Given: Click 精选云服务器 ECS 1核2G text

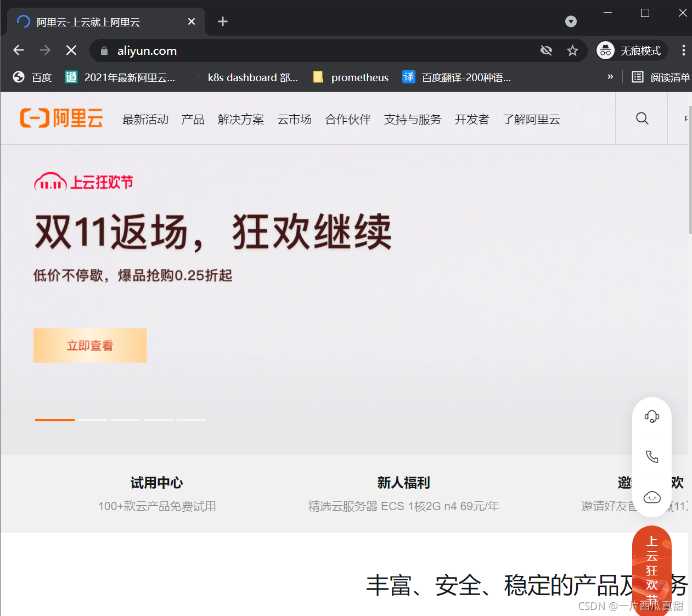Looking at the screenshot, I should pos(404,506).
